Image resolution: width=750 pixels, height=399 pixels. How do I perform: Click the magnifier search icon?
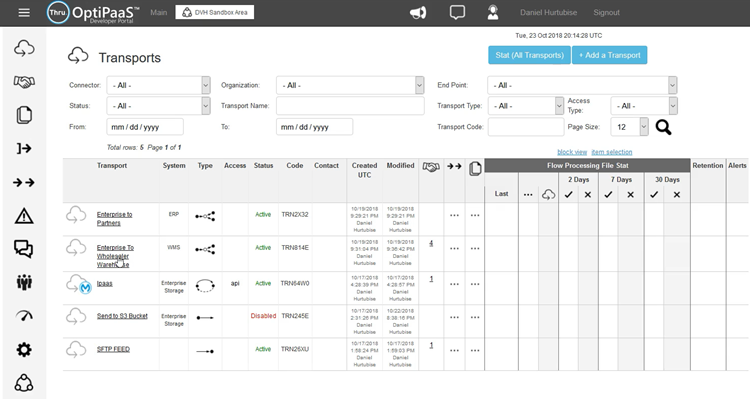click(x=663, y=127)
